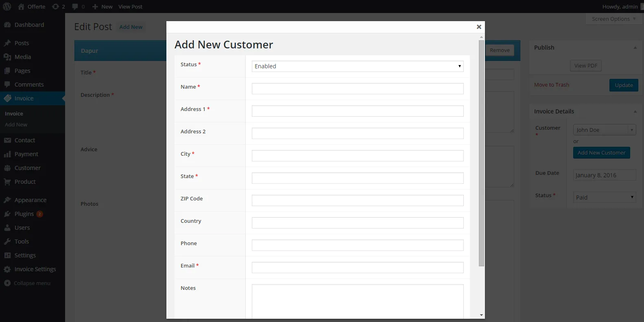644x322 pixels.
Task: Collapse the Publish panel
Action: point(635,48)
